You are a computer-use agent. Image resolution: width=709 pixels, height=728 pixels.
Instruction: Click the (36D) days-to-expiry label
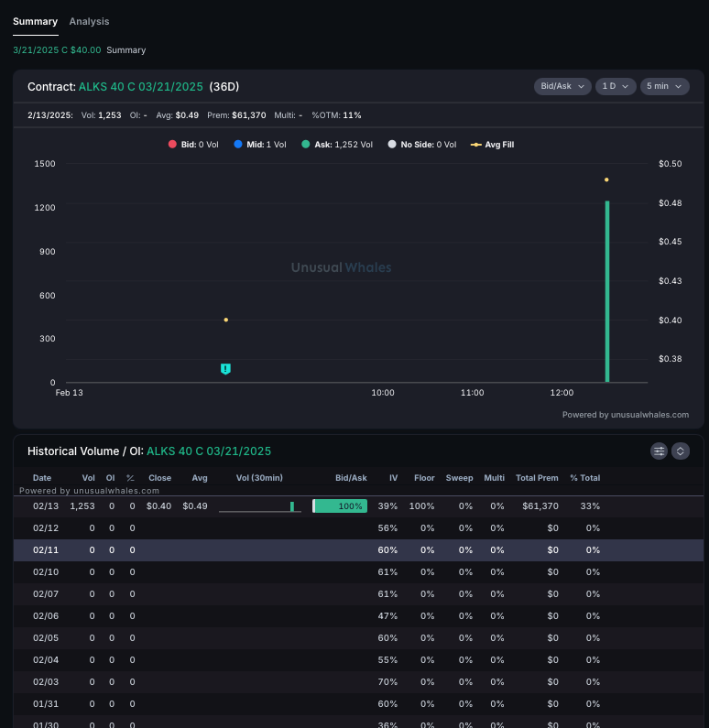[224, 87]
